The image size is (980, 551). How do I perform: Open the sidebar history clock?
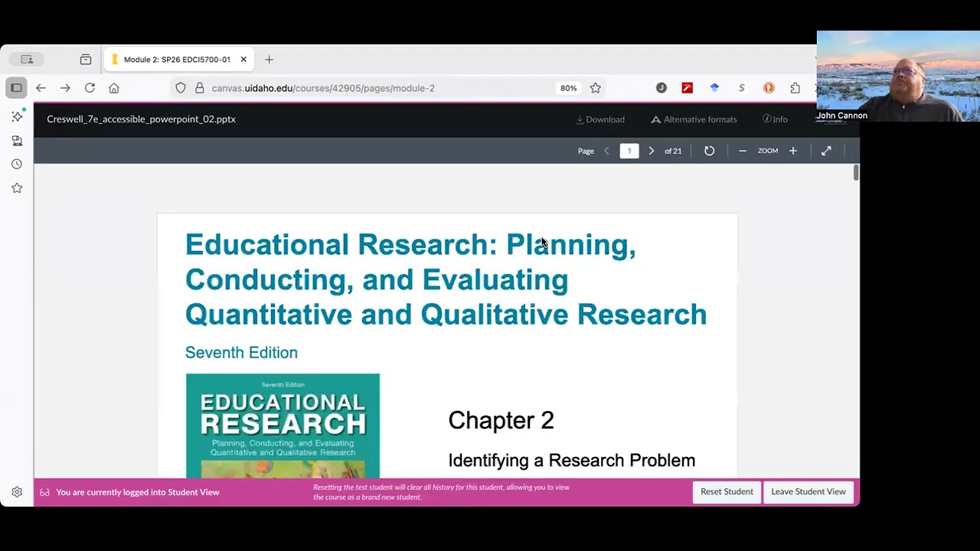coord(17,164)
